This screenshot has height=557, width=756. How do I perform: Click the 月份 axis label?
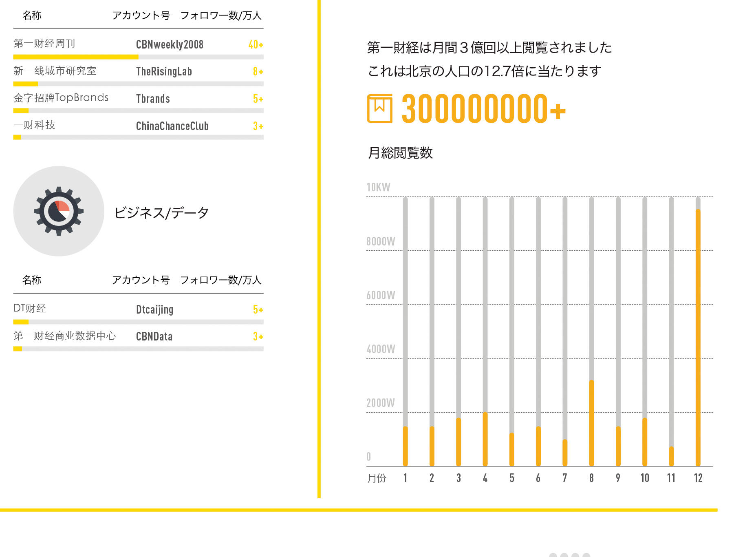377,478
